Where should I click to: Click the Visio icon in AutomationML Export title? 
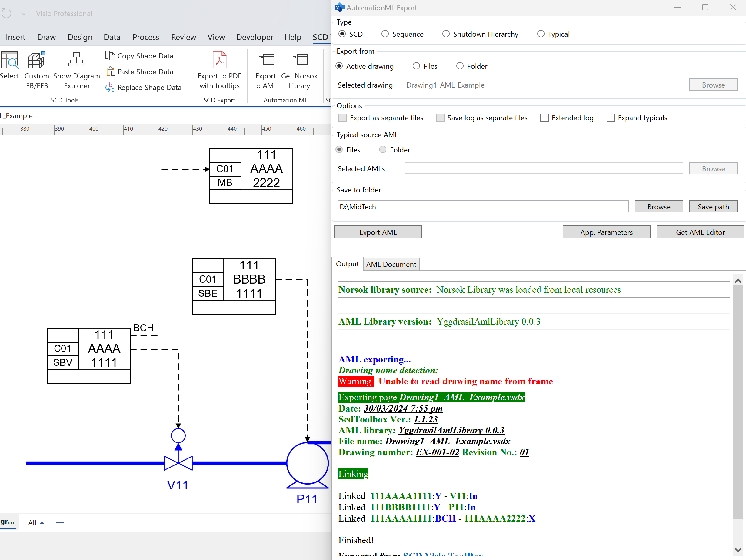point(339,7)
